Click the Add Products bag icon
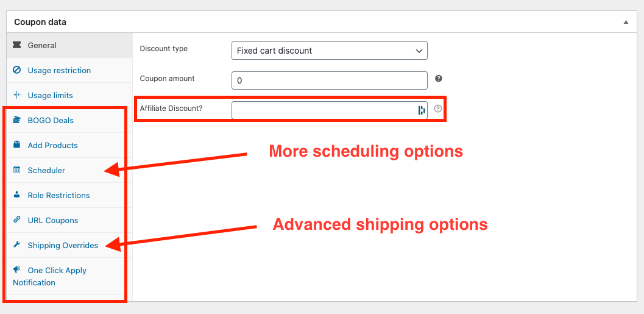Viewport: 644px width, 314px height. 17,145
